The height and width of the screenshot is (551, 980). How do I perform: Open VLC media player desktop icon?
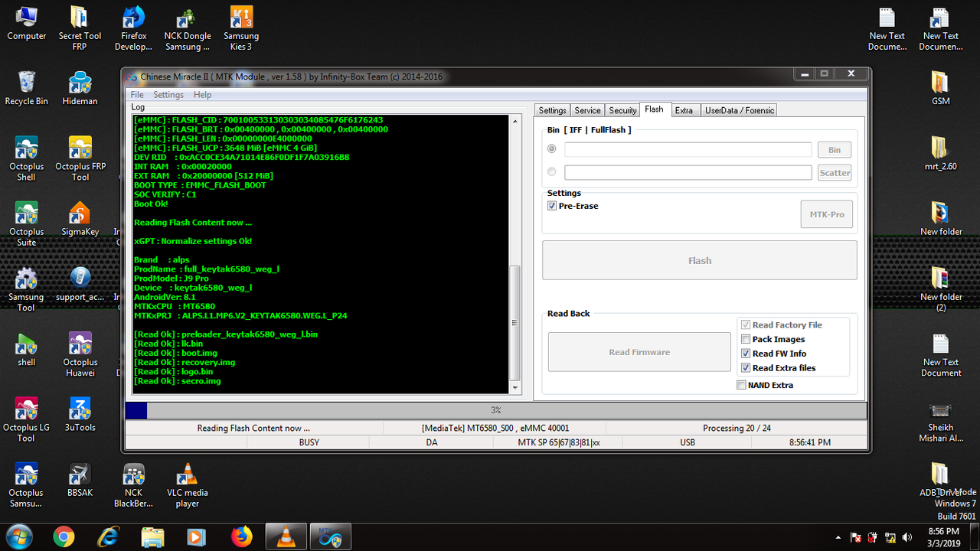188,485
